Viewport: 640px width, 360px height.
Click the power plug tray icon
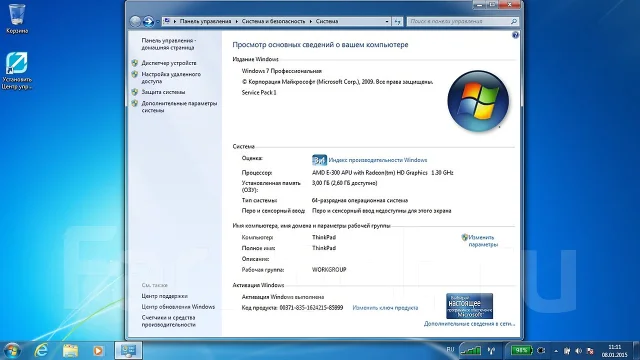tap(541, 350)
